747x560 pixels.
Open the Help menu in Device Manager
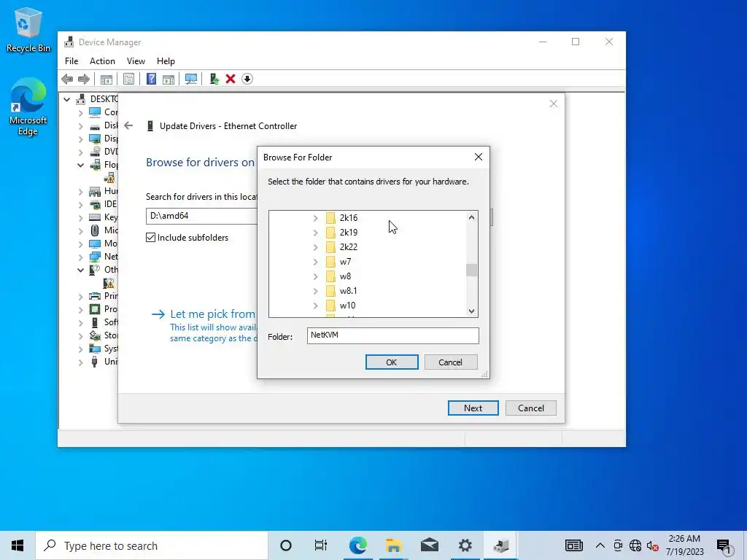coord(166,61)
